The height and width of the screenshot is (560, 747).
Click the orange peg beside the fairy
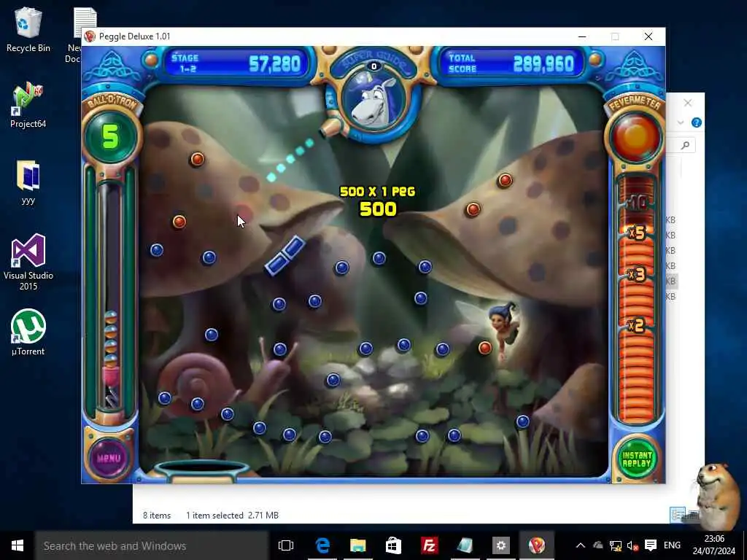[485, 348]
